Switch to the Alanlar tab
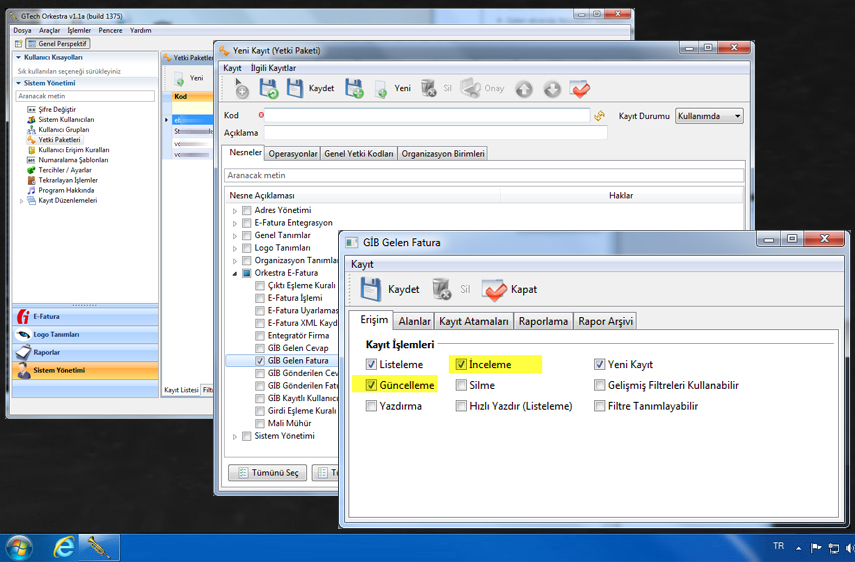855x562 pixels. 414,322
